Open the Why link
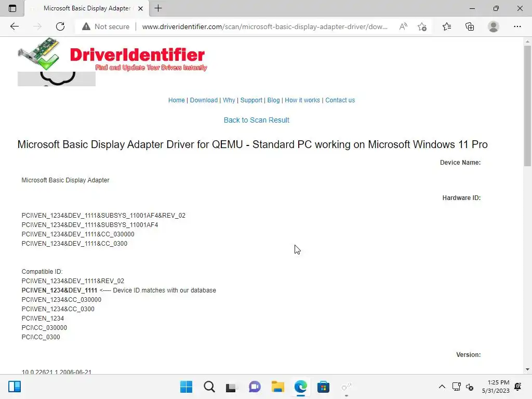This screenshot has height=399, width=532. tap(229, 100)
